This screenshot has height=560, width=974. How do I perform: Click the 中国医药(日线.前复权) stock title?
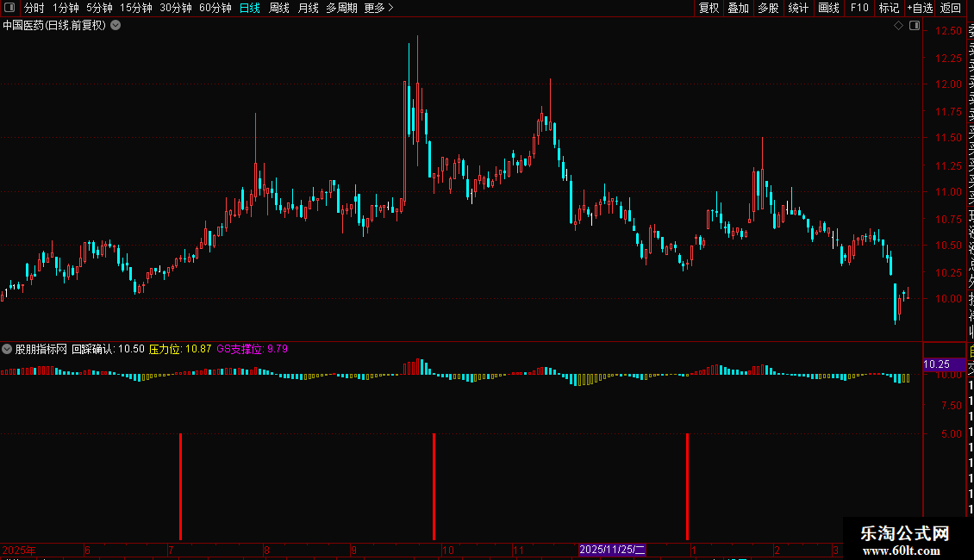tap(54, 26)
